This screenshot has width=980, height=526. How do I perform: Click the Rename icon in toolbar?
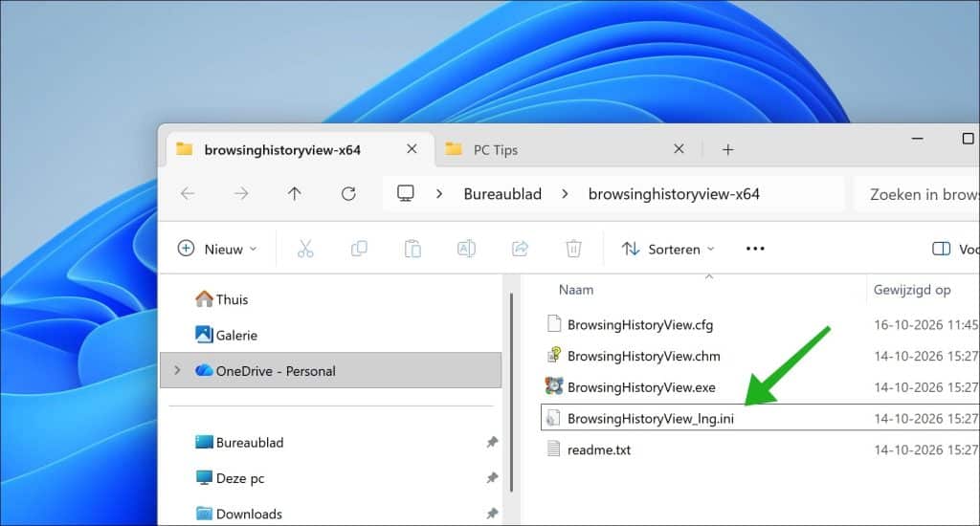[x=466, y=249]
